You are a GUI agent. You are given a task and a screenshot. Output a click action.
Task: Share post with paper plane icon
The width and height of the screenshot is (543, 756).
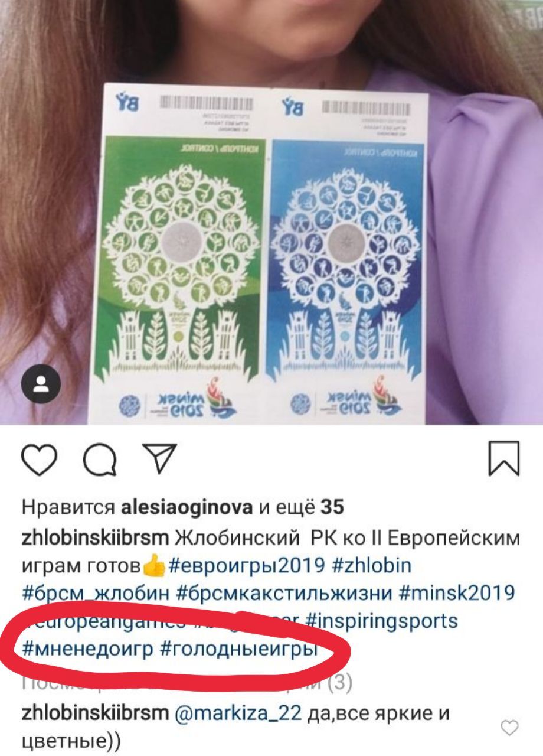(x=158, y=460)
